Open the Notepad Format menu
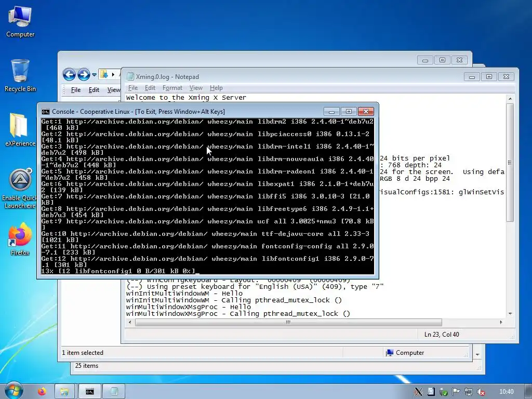 click(172, 88)
